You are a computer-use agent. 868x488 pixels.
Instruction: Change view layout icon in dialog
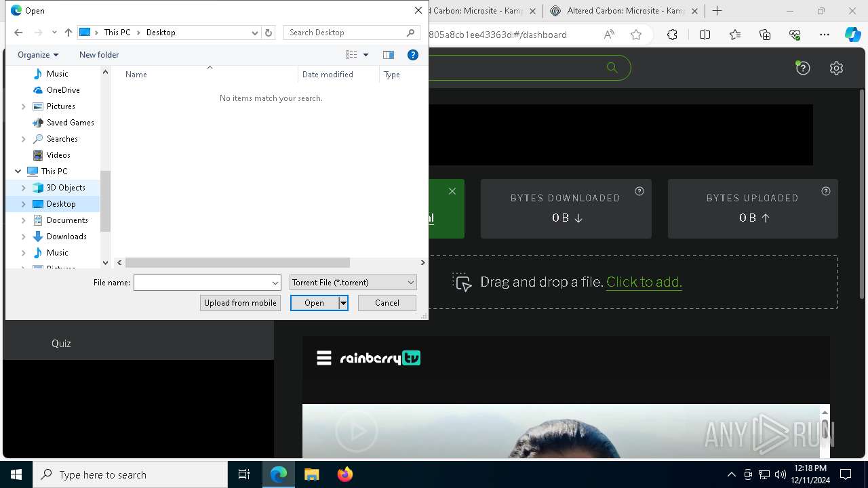(351, 55)
